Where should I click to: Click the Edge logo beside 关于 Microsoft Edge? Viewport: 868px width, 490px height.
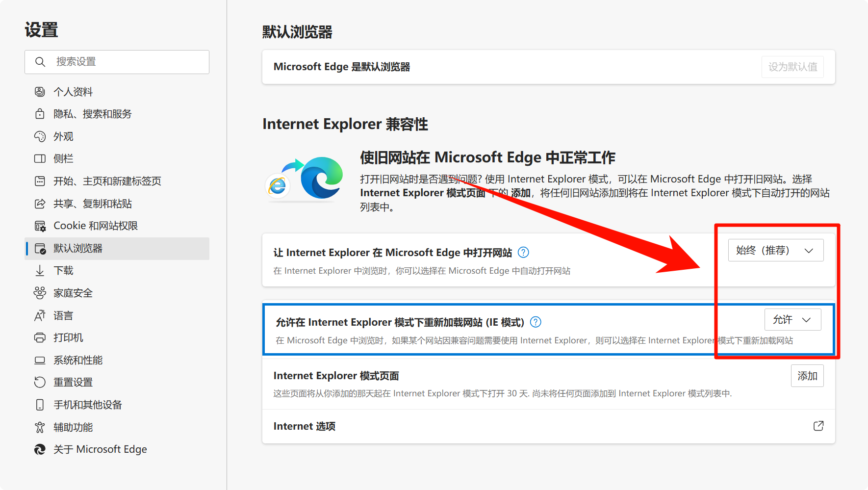point(40,449)
